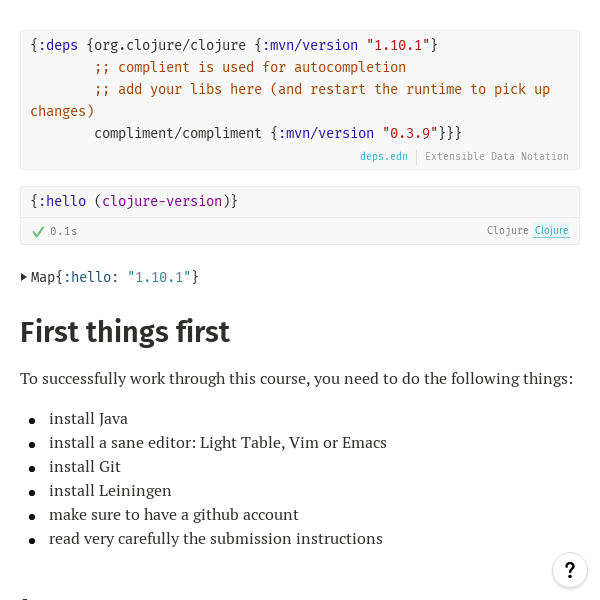Click the submission instructions list item
600x600 pixels.
216,539
